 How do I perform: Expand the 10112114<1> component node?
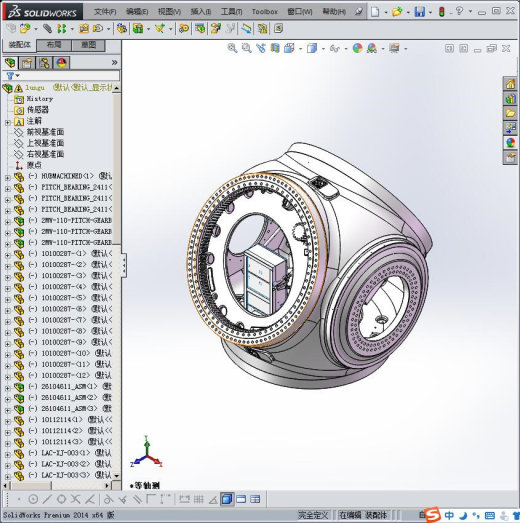point(8,422)
